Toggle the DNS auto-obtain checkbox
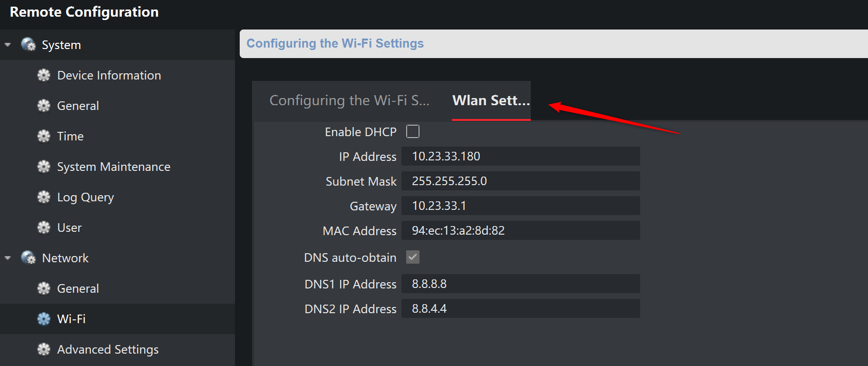Image resolution: width=868 pixels, height=366 pixels. click(413, 257)
